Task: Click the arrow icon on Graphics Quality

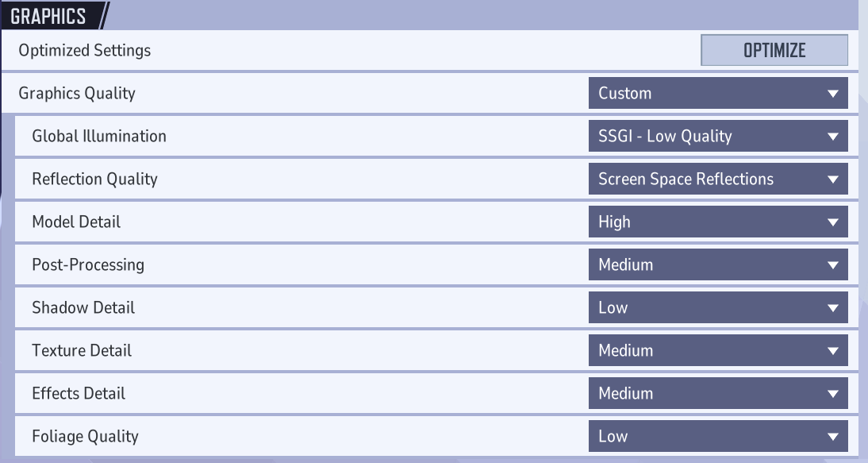Action: [832, 94]
